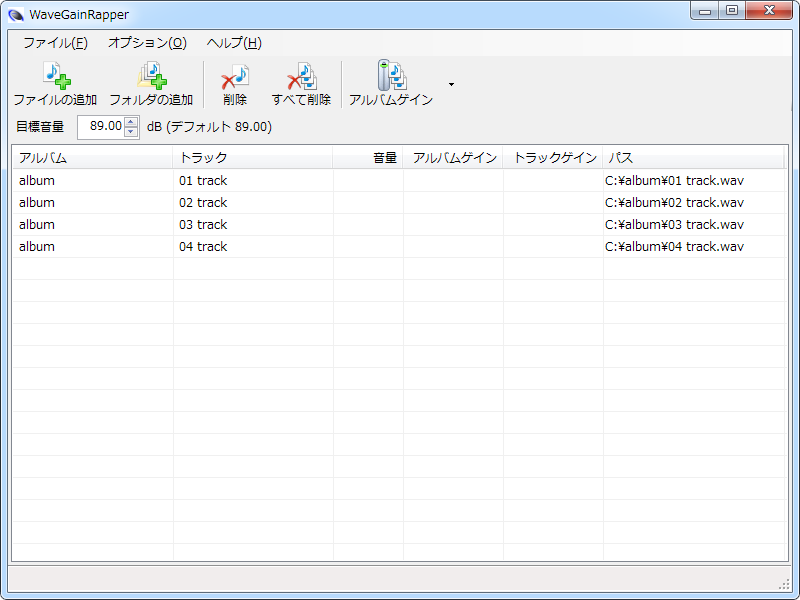Image resolution: width=800 pixels, height=600 pixels.
Task: Open the ファイル(F) menu
Action: tap(55, 43)
